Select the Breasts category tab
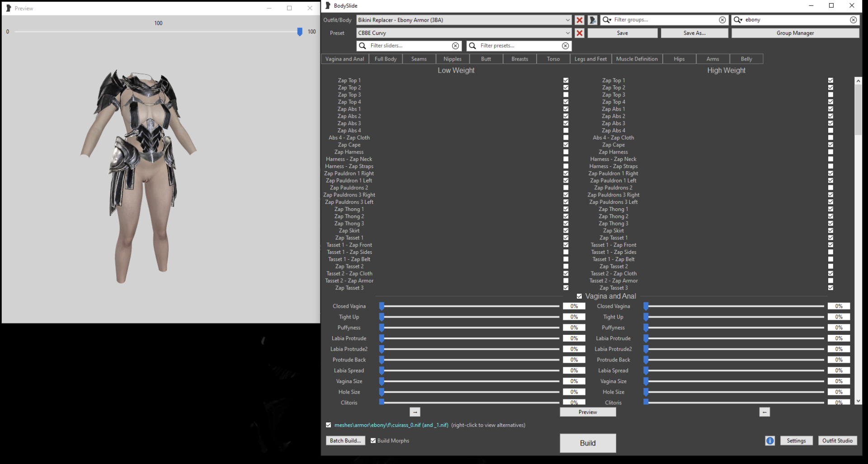Viewport: 868px width, 464px height. click(519, 59)
